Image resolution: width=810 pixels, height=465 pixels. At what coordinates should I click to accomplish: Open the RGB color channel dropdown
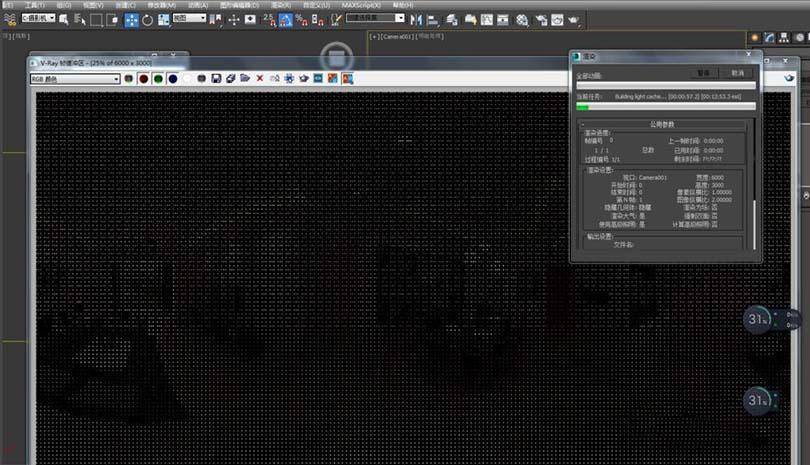click(x=75, y=79)
